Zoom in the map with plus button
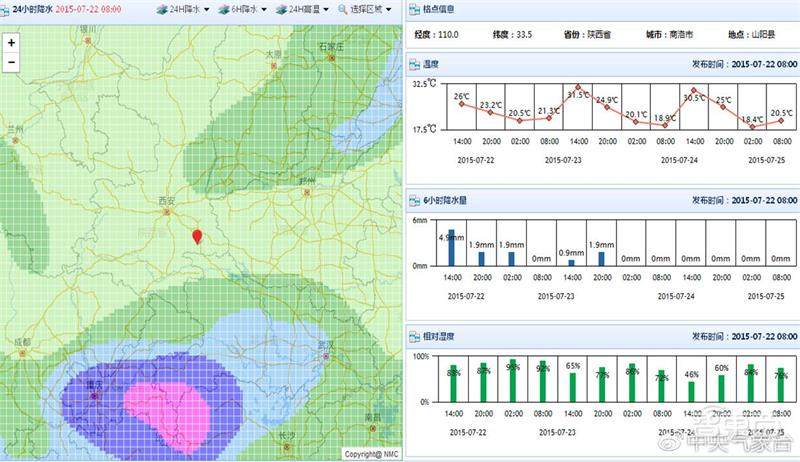The image size is (800, 462). tap(11, 44)
